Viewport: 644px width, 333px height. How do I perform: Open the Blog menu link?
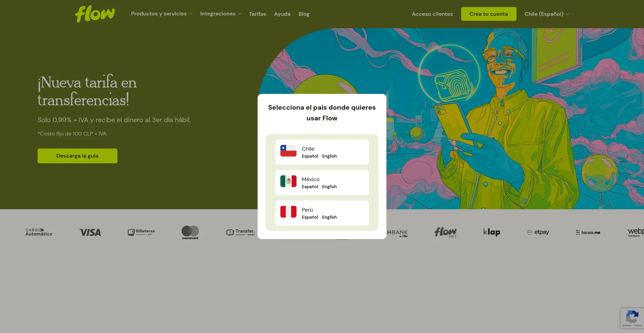pos(304,14)
